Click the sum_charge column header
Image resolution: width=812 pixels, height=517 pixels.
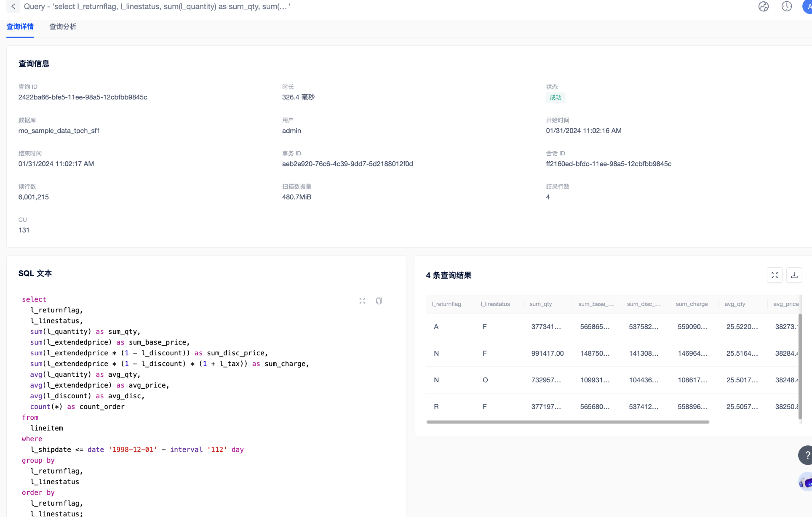[x=692, y=304]
